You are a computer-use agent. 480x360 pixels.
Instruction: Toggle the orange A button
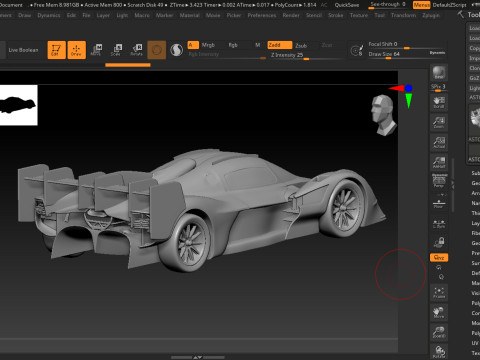point(193,45)
